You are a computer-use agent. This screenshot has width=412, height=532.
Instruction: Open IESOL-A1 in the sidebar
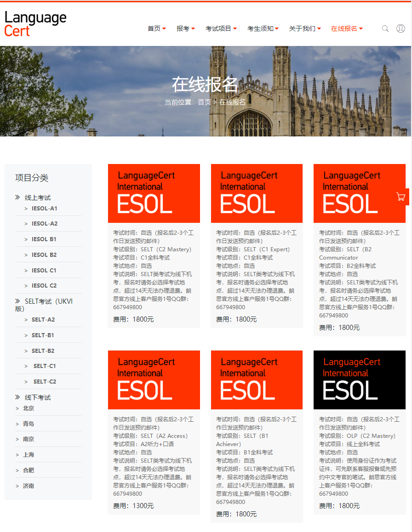45,208
